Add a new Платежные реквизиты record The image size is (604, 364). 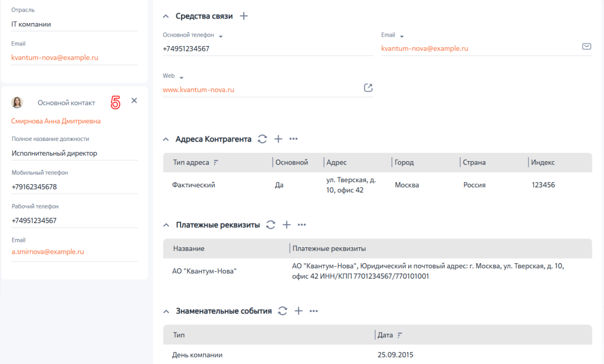[x=287, y=225]
